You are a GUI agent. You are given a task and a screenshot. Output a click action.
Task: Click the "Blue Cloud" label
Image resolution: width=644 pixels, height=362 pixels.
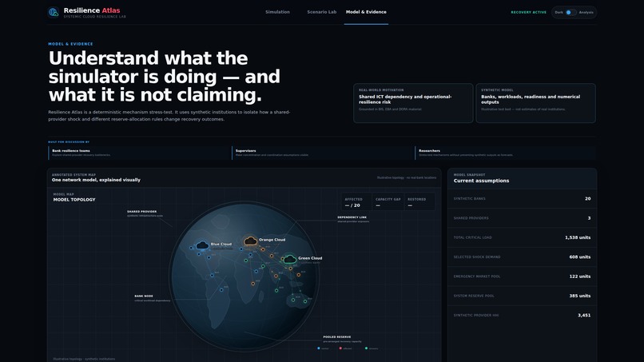pos(221,244)
